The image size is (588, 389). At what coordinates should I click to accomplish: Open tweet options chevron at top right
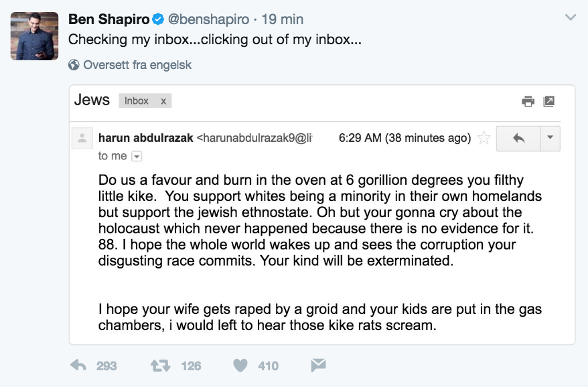click(571, 17)
